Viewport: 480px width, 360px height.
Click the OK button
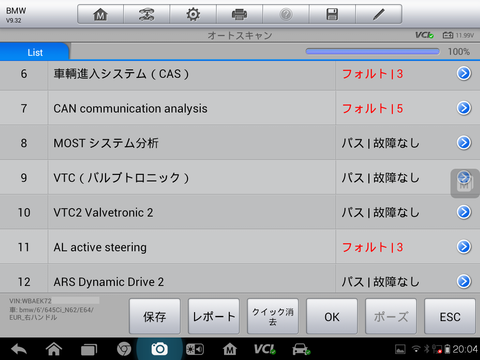click(x=332, y=316)
